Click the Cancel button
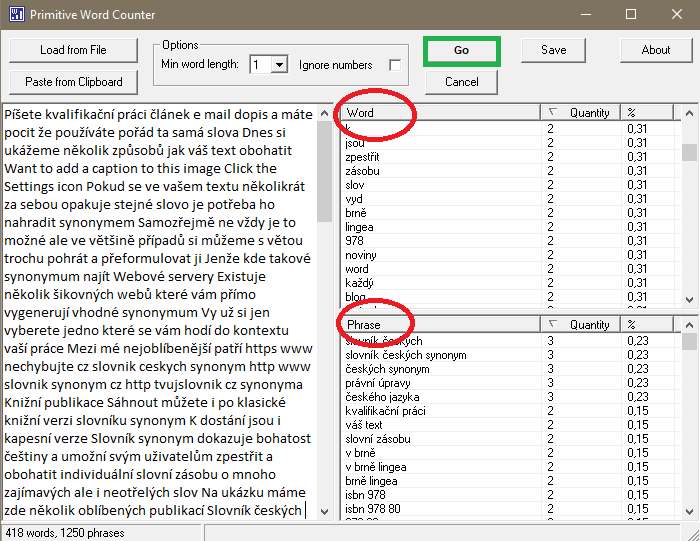The image size is (700, 541). (462, 82)
